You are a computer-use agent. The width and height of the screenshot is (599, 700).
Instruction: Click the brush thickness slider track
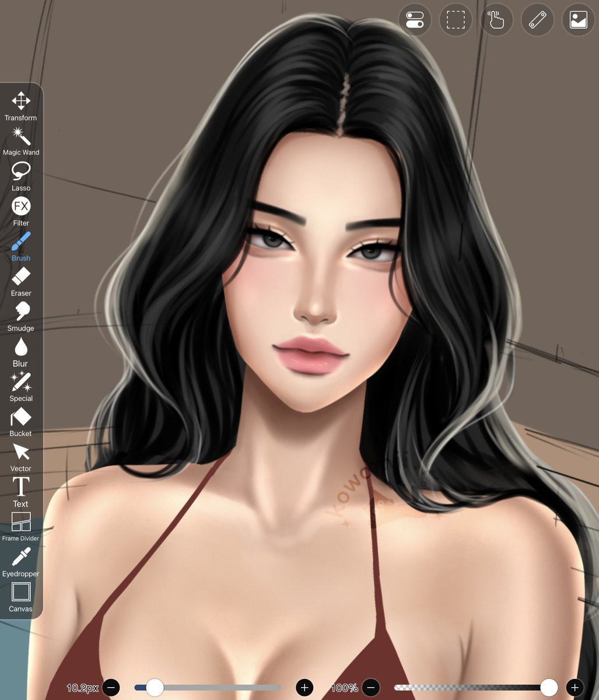[x=208, y=687]
